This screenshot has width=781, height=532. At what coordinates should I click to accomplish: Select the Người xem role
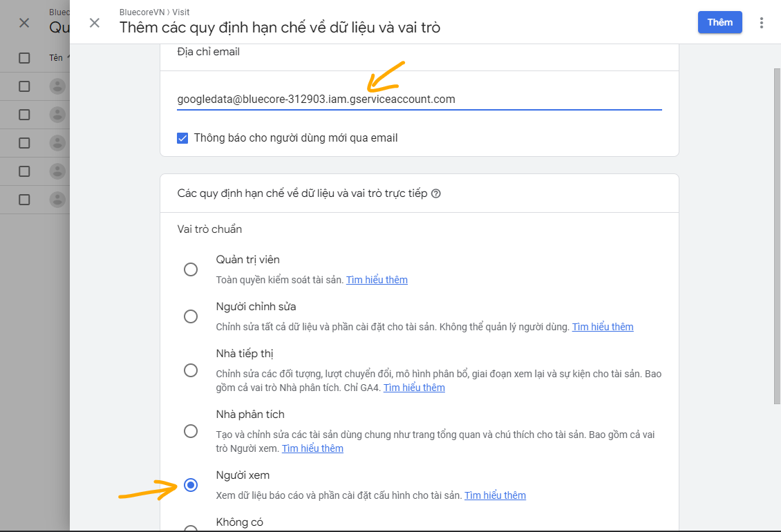point(191,485)
